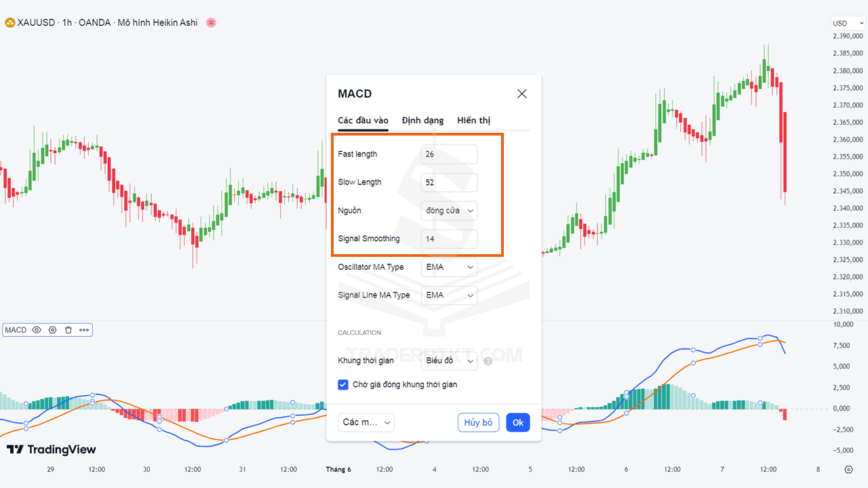The image size is (868, 488).
Task: Open MACD legend more options menu
Action: [x=84, y=330]
